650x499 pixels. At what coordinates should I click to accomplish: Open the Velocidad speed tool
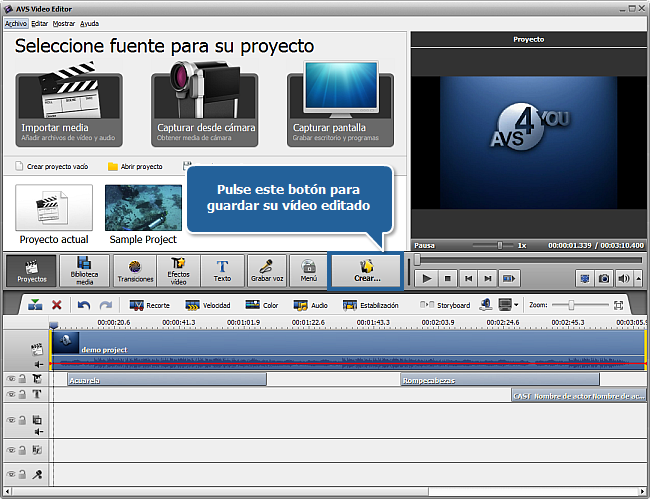(x=208, y=305)
